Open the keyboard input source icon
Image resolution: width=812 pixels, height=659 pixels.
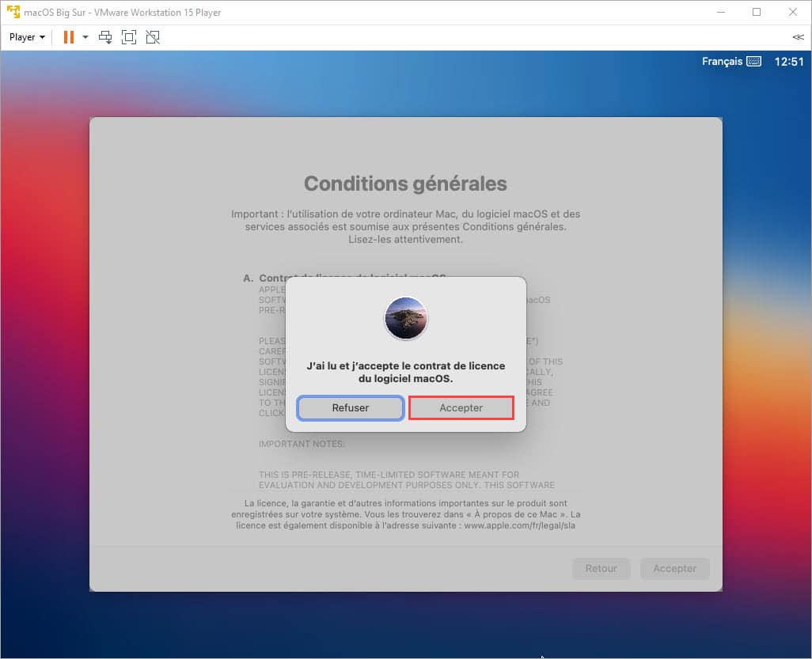click(753, 62)
